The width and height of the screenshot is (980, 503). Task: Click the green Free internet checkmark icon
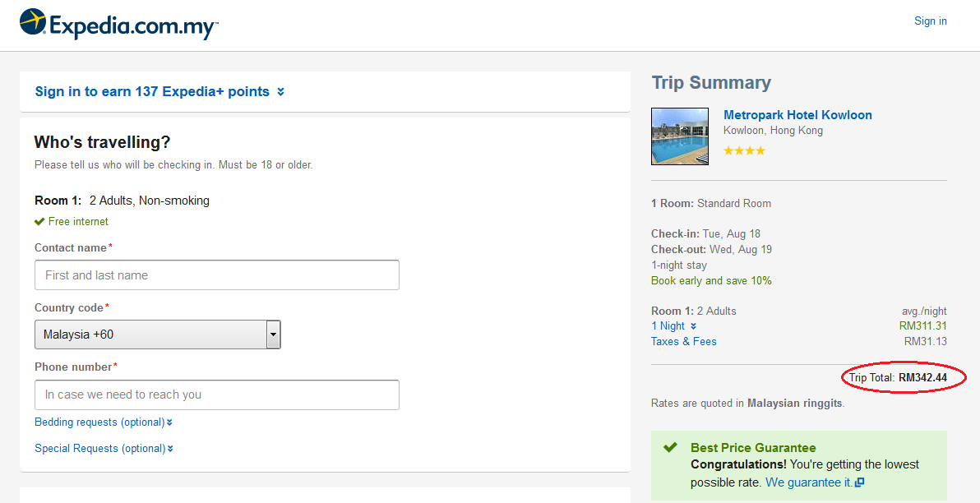coord(39,221)
